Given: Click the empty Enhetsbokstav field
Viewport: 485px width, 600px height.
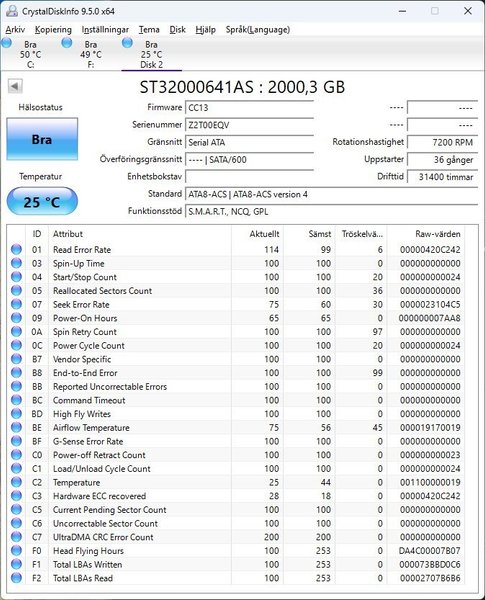Looking at the screenshot, I should click(x=249, y=177).
